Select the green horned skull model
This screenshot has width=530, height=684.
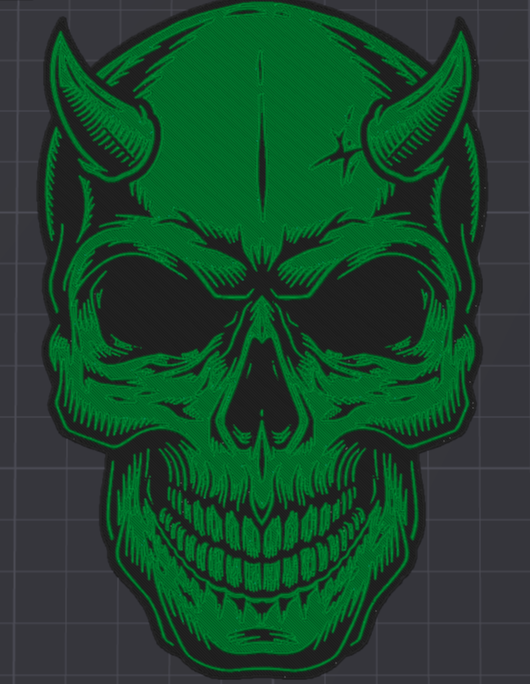(262, 340)
